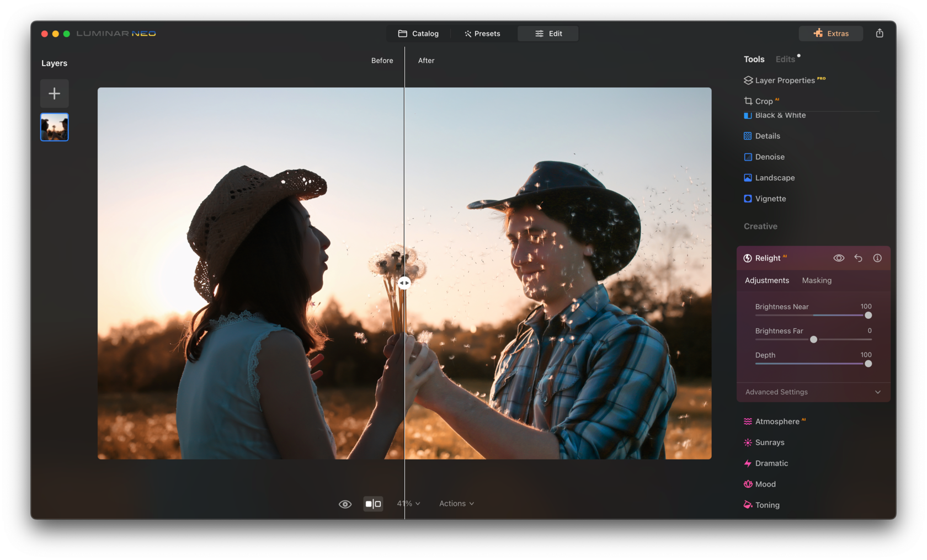Screen dimensions: 927x560
Task: Select the Vignette tool
Action: pos(770,199)
